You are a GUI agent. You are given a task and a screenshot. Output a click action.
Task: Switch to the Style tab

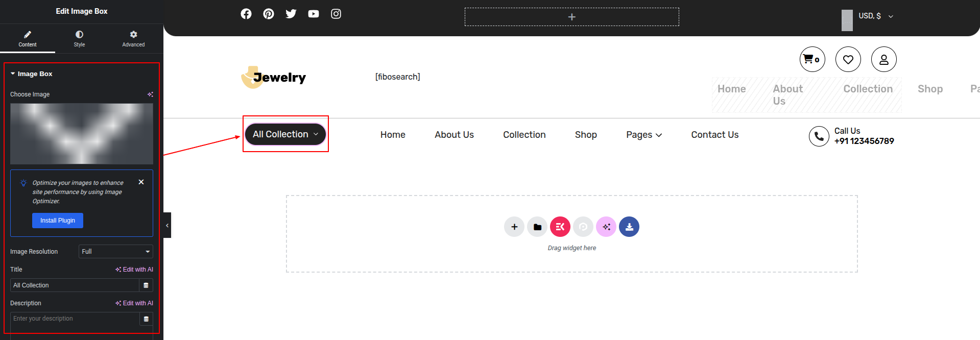[79, 38]
